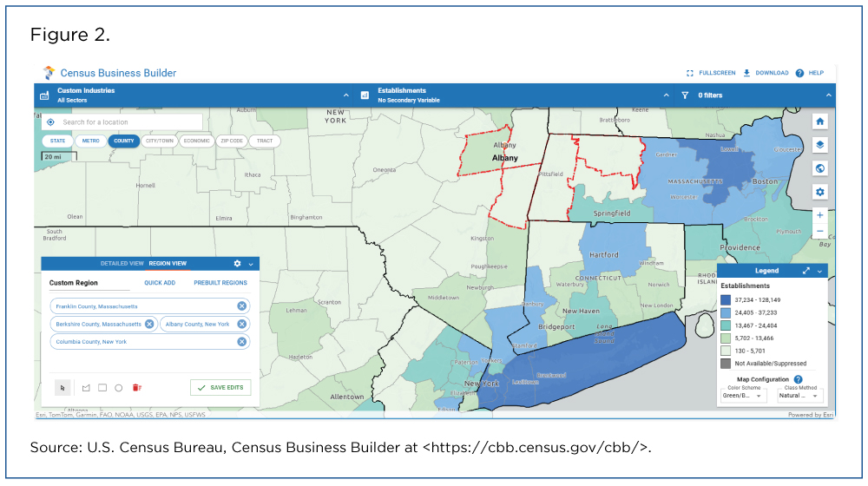Open the HELP link

[810, 73]
